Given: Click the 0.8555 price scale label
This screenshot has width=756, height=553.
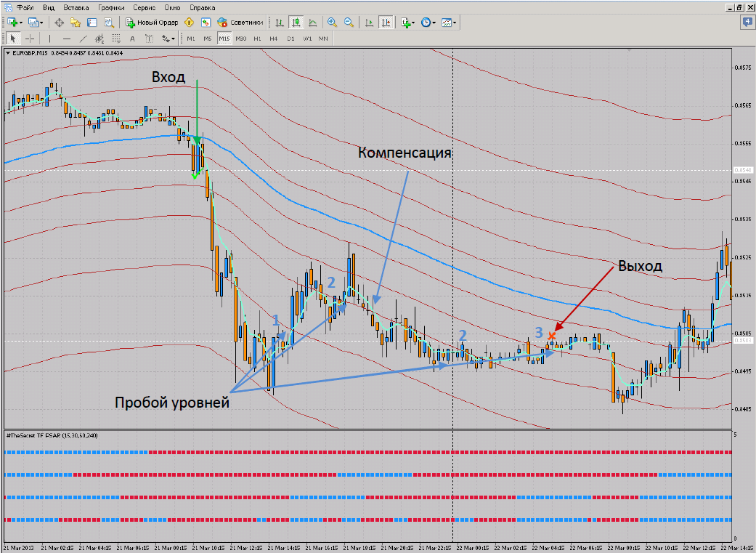Looking at the screenshot, I should pyautogui.click(x=743, y=143).
